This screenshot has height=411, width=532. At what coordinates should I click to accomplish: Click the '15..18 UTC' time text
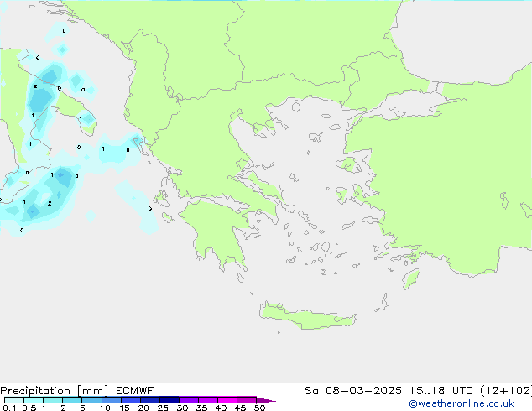tap(441, 391)
